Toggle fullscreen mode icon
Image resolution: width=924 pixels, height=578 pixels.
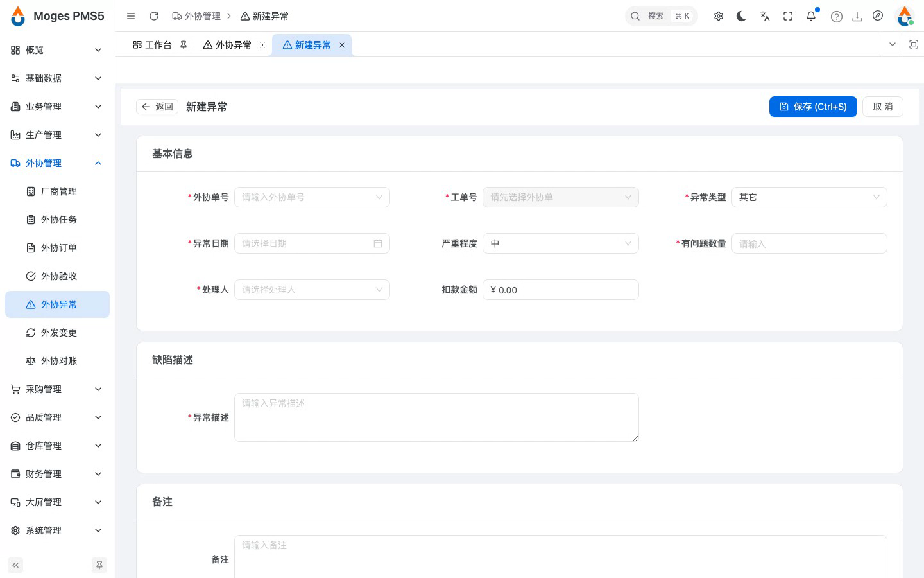click(x=788, y=16)
